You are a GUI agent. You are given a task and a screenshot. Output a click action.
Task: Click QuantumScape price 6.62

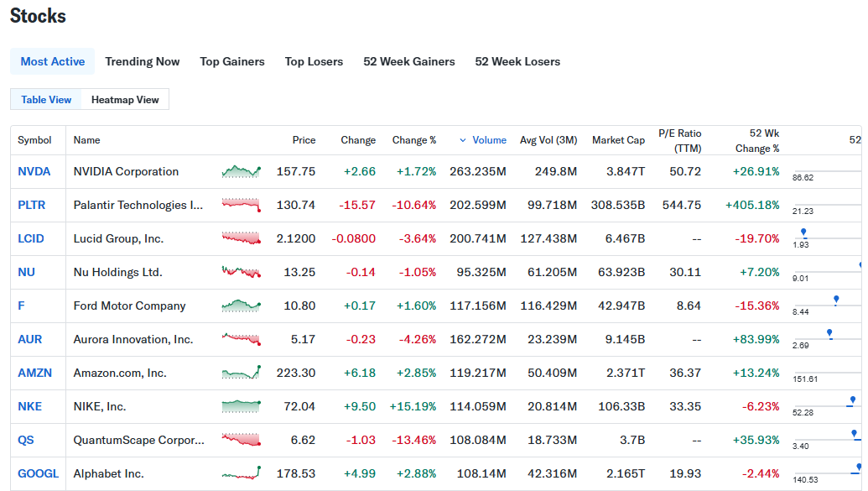[x=304, y=440]
